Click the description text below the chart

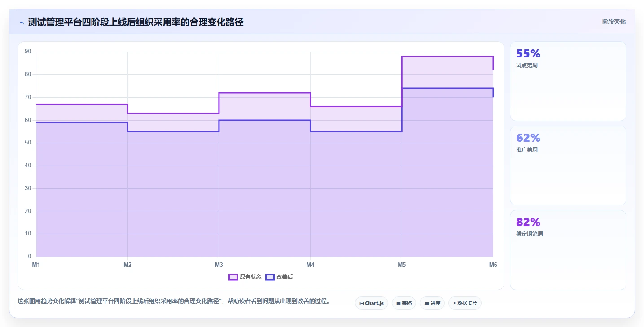[x=174, y=301]
